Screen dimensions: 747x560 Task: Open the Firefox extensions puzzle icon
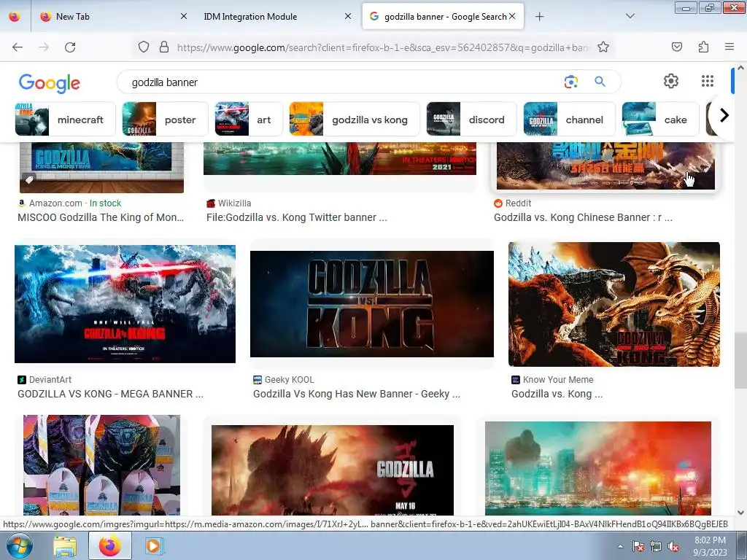click(703, 47)
